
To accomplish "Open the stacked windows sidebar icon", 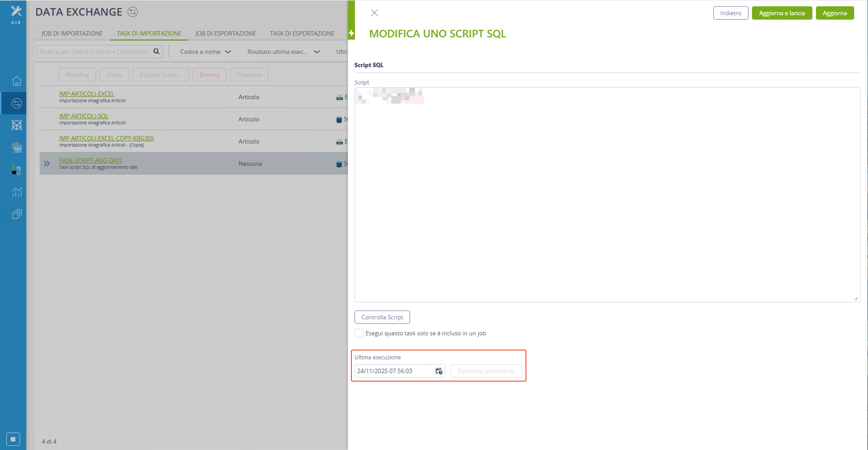I will pos(16,214).
